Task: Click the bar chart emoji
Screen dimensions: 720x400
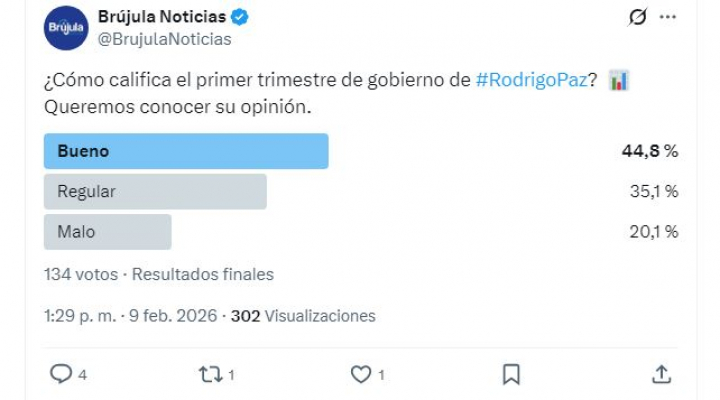Action: 618,82
